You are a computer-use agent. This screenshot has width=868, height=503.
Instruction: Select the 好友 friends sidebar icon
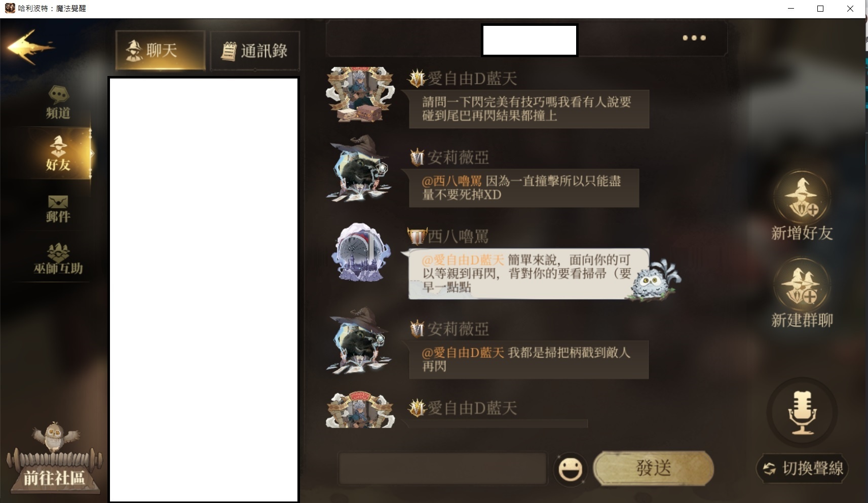(x=58, y=153)
